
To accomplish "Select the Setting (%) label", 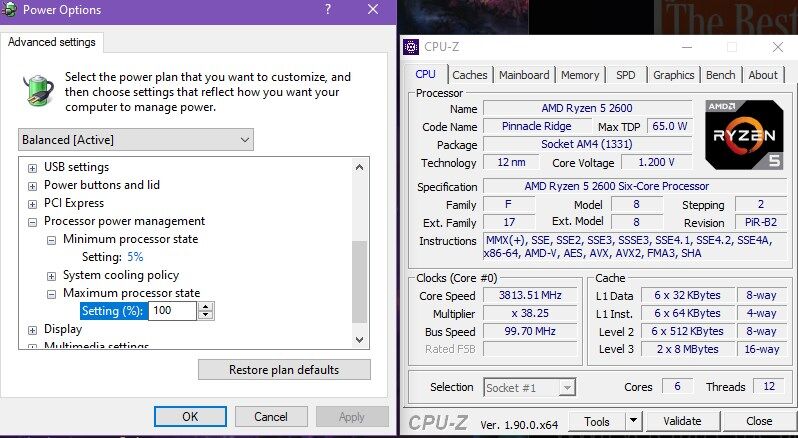I will (x=113, y=311).
